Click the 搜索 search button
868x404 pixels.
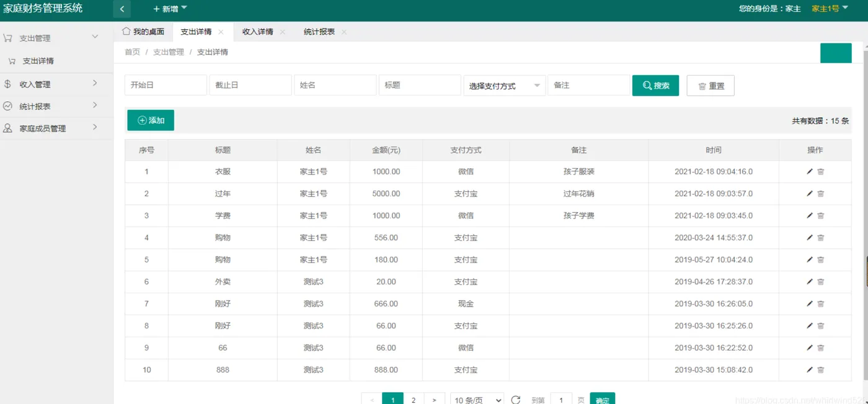pos(655,86)
